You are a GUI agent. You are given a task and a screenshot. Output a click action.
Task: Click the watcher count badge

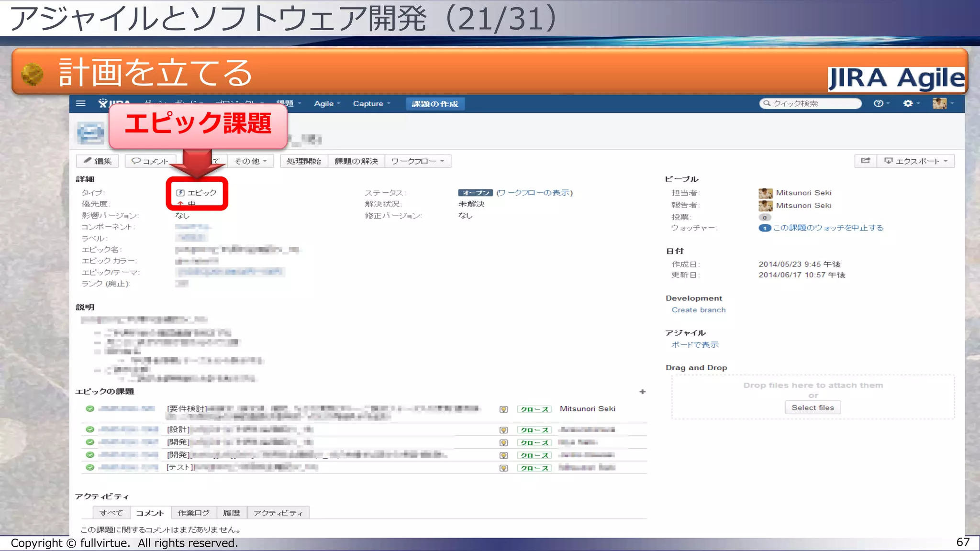pos(765,228)
